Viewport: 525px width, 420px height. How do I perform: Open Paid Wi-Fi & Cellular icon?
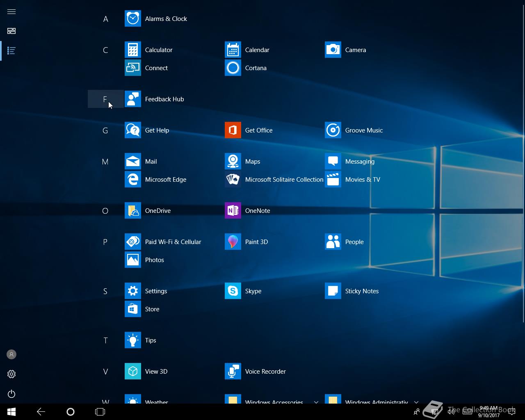(x=133, y=242)
